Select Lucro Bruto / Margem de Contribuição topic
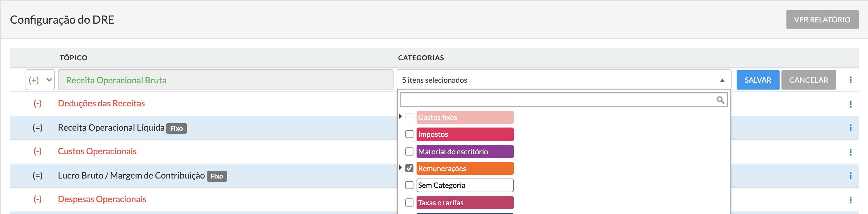 [131, 176]
